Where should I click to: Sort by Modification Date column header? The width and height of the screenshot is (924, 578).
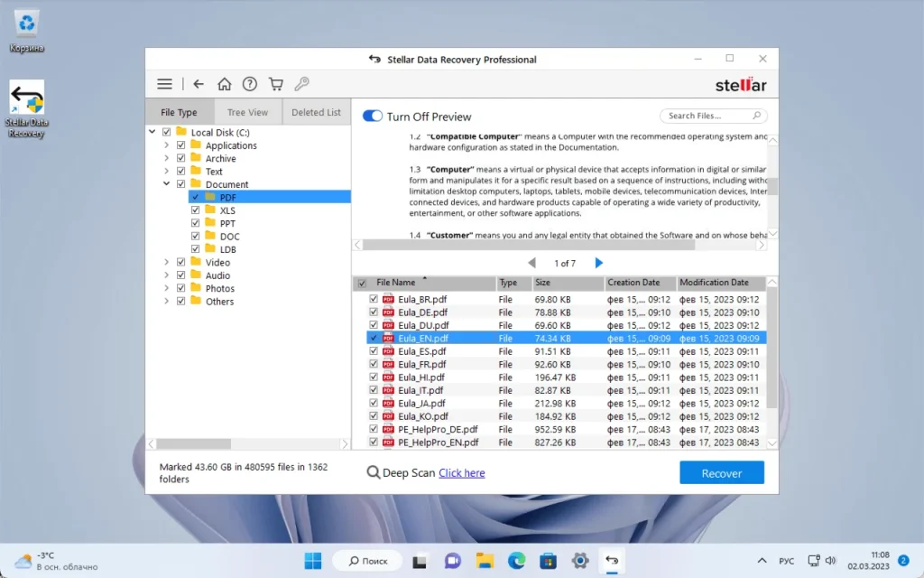[721, 283]
